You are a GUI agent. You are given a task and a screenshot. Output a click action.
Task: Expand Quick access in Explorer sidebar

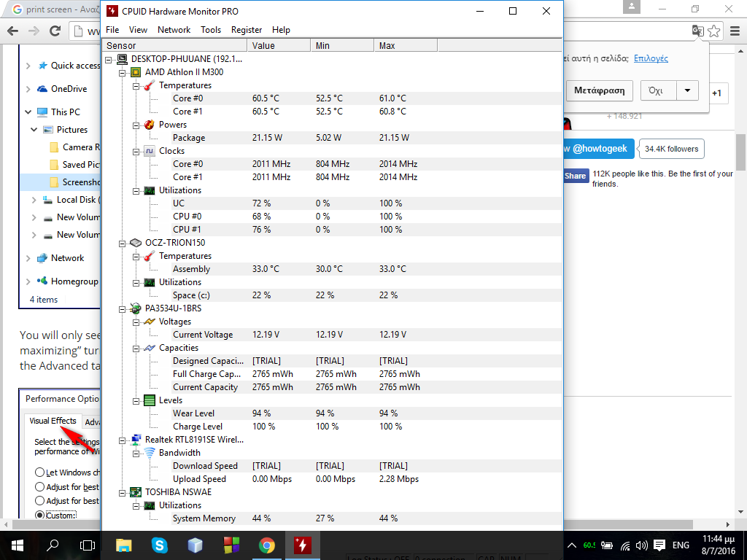[x=28, y=66]
